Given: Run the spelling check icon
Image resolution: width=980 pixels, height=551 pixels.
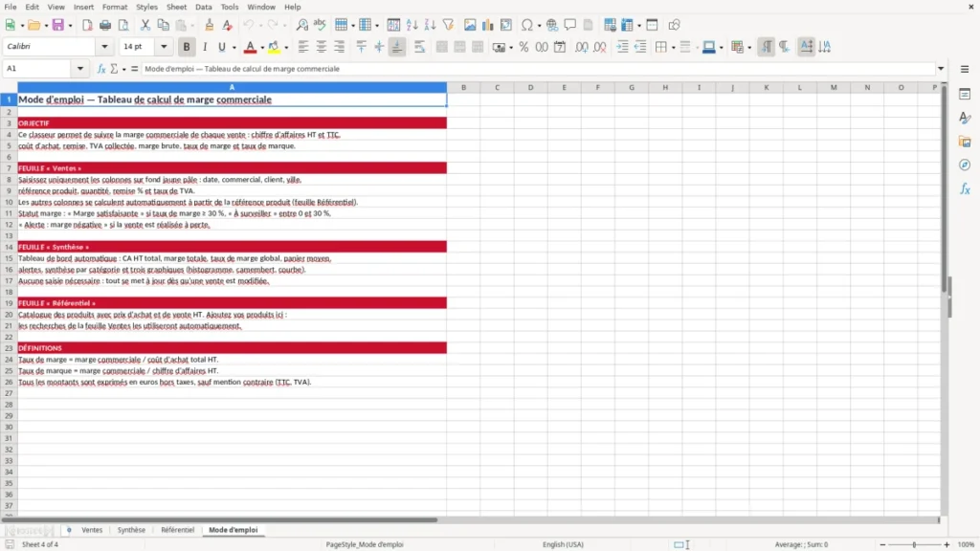Looking at the screenshot, I should pos(320,25).
